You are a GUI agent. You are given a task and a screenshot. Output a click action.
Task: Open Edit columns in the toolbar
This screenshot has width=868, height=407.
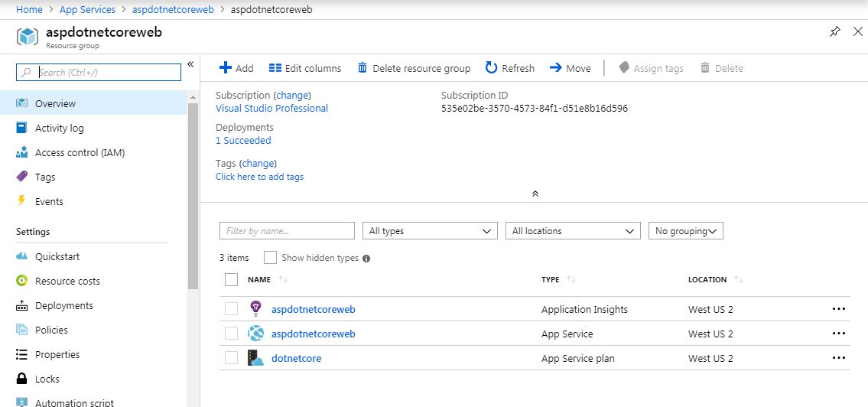click(305, 68)
